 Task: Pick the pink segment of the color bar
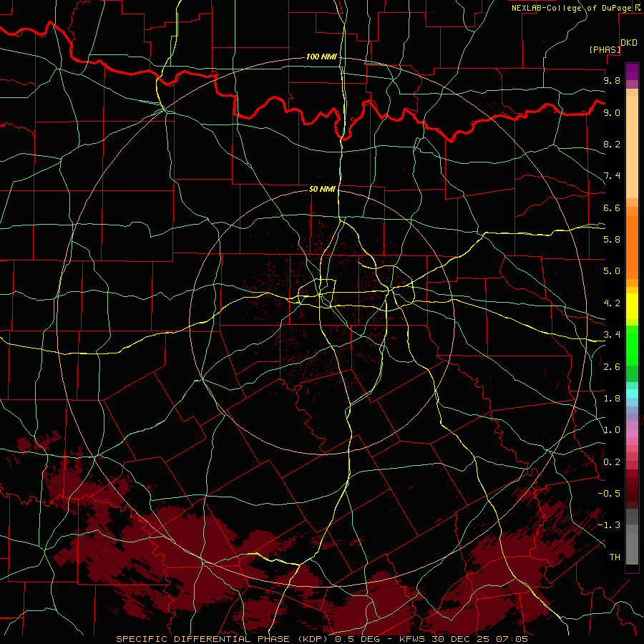coord(632,434)
